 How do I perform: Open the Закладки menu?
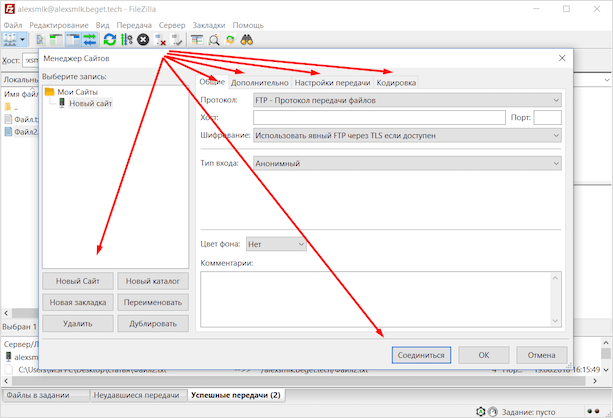(209, 25)
